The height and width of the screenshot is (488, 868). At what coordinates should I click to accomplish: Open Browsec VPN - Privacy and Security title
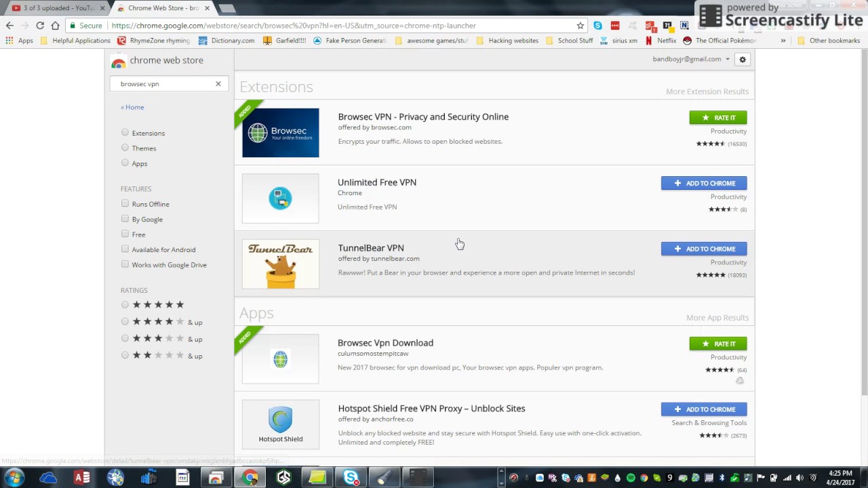[423, 117]
